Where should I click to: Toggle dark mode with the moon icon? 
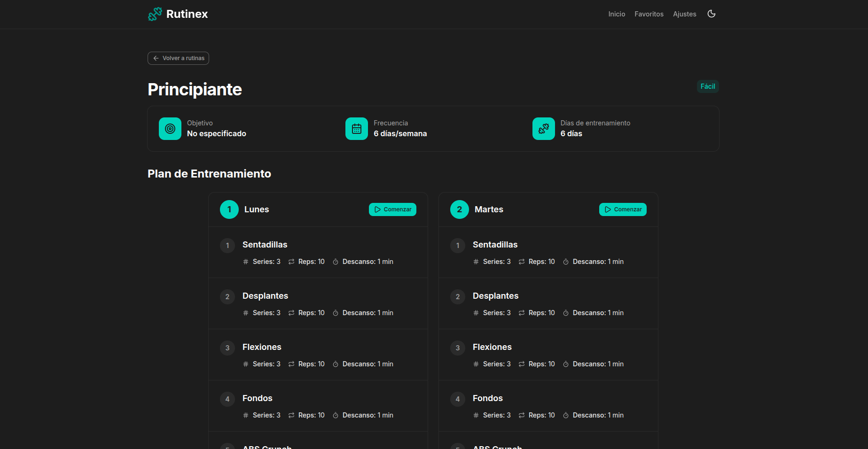click(x=711, y=14)
